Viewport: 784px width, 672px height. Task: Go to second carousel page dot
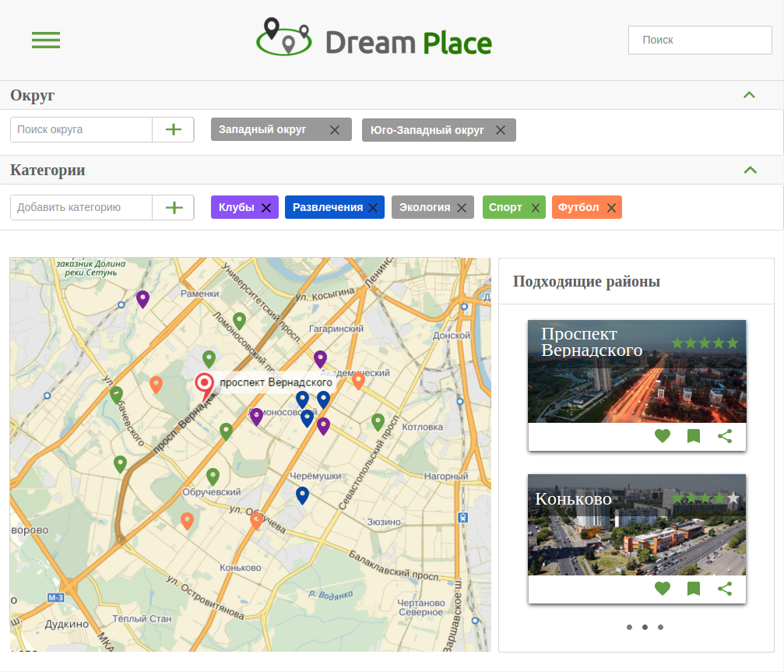[x=645, y=627]
